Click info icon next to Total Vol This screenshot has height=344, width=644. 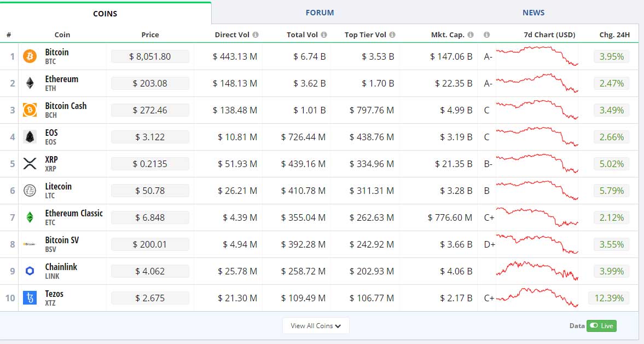coord(324,35)
